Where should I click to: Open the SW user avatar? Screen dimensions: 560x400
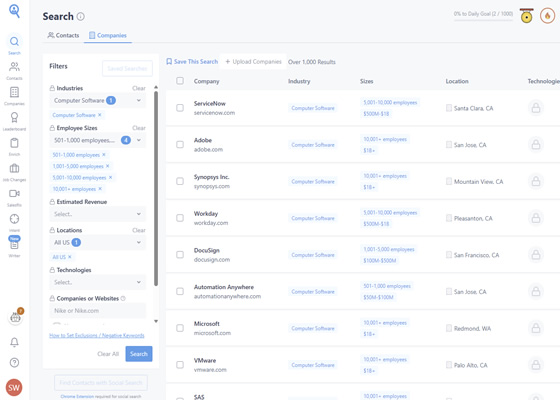pyautogui.click(x=14, y=388)
